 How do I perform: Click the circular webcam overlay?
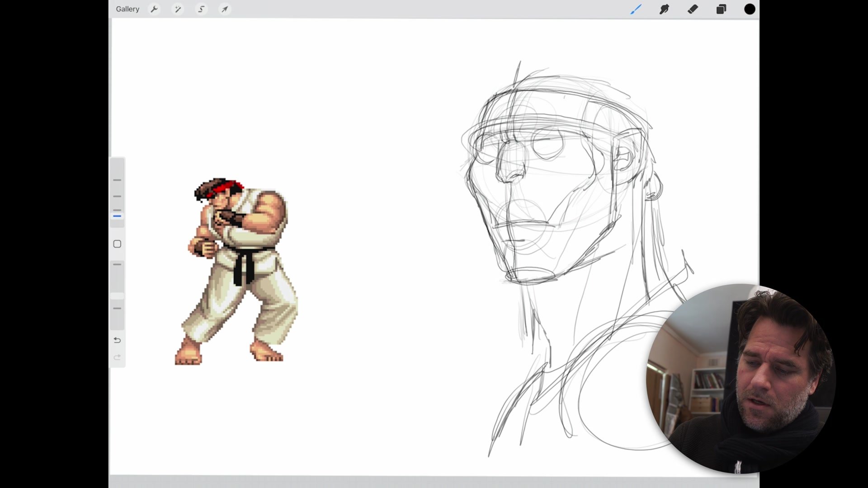[741, 380]
